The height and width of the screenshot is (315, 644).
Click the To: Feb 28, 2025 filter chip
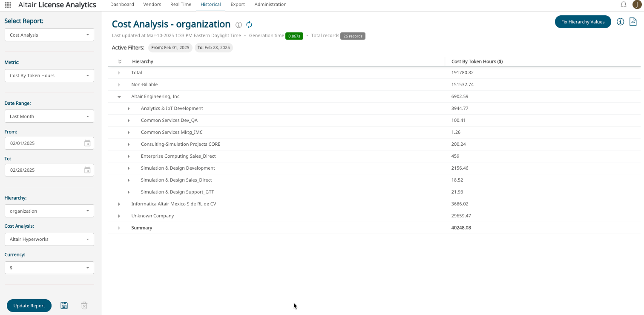(214, 48)
